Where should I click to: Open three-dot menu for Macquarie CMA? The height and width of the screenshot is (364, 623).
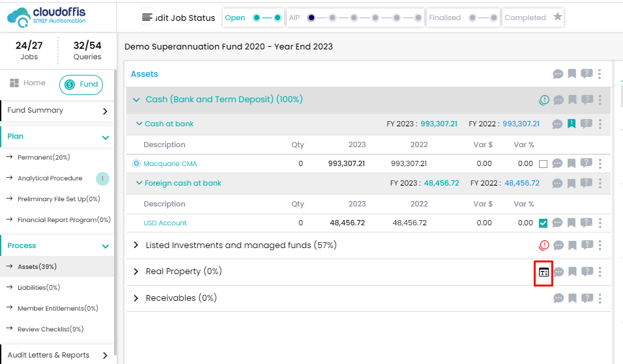pyautogui.click(x=600, y=163)
